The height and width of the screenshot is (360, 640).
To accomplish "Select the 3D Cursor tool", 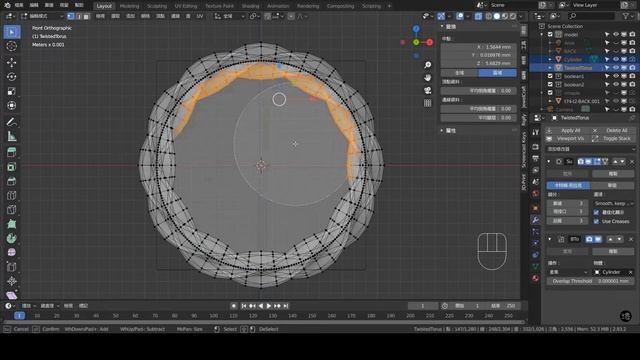I will click(x=12, y=46).
